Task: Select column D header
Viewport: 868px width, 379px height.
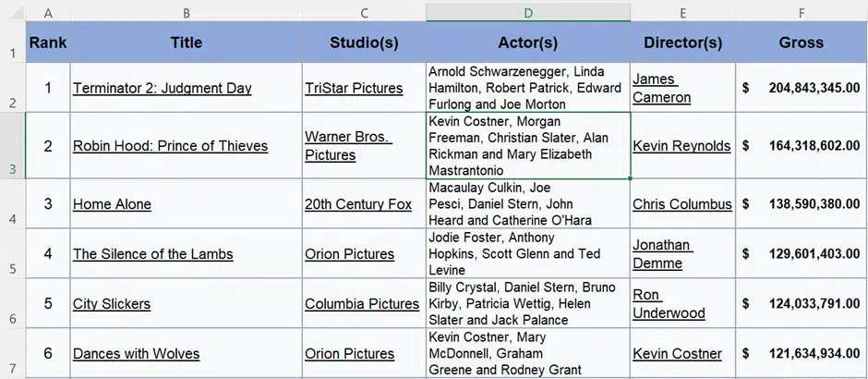Action: click(528, 13)
